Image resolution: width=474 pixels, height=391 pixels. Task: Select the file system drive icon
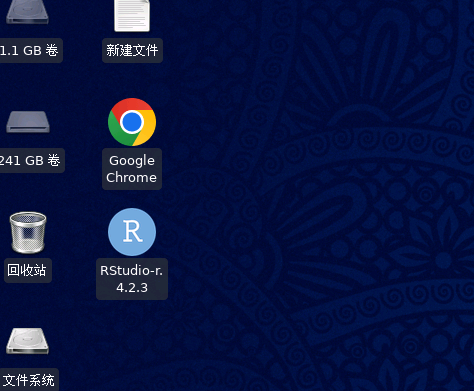click(27, 341)
